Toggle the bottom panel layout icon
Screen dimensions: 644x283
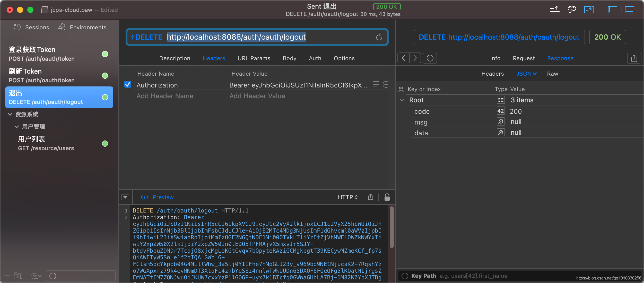tap(629, 10)
